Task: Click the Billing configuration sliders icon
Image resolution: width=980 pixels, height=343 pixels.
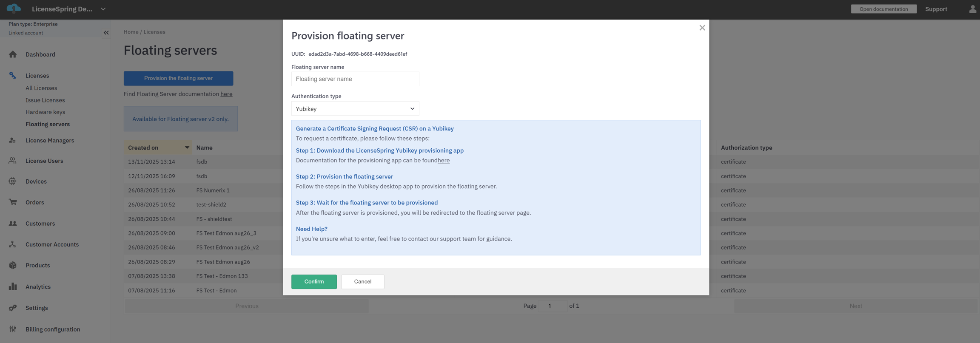Action: 13,329
